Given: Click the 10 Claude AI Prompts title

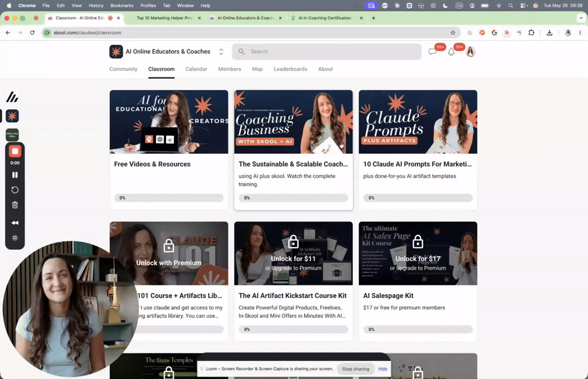Looking at the screenshot, I should (417, 164).
